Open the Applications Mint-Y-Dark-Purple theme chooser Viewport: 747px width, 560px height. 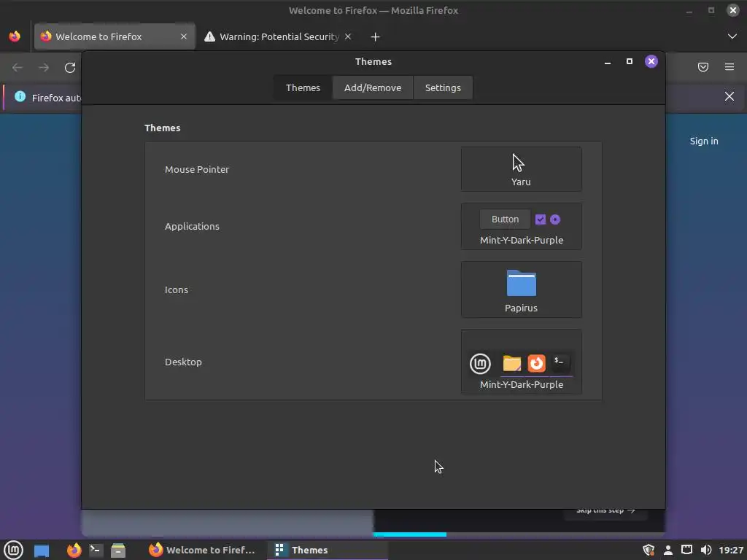click(x=521, y=226)
